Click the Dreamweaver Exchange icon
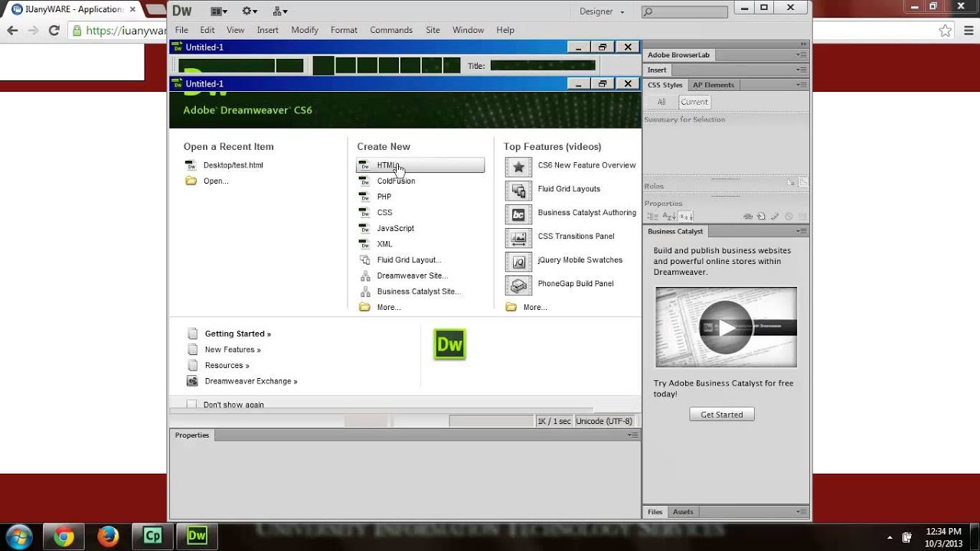This screenshot has width=980, height=551. [x=192, y=381]
